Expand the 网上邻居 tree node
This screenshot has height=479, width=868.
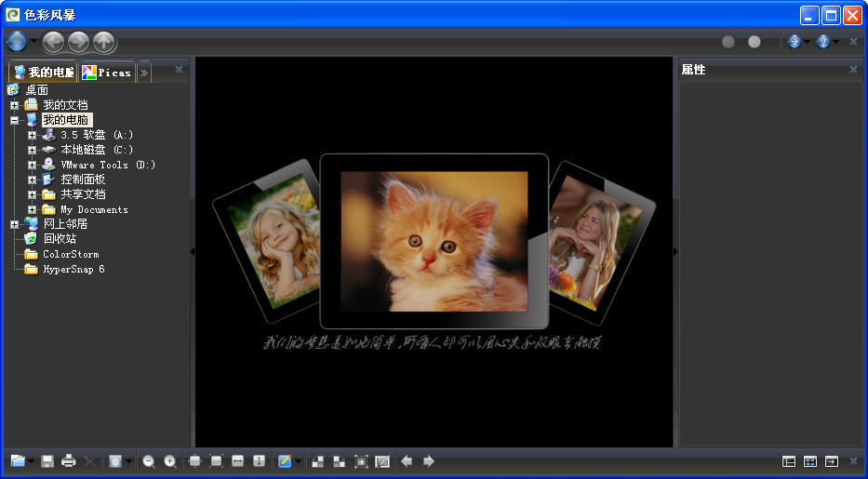[x=14, y=224]
